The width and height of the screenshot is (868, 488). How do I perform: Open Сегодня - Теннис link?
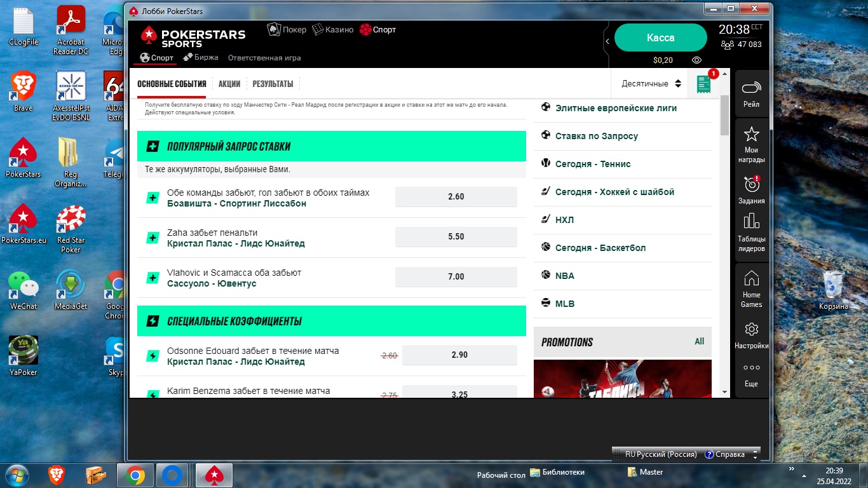pos(593,164)
